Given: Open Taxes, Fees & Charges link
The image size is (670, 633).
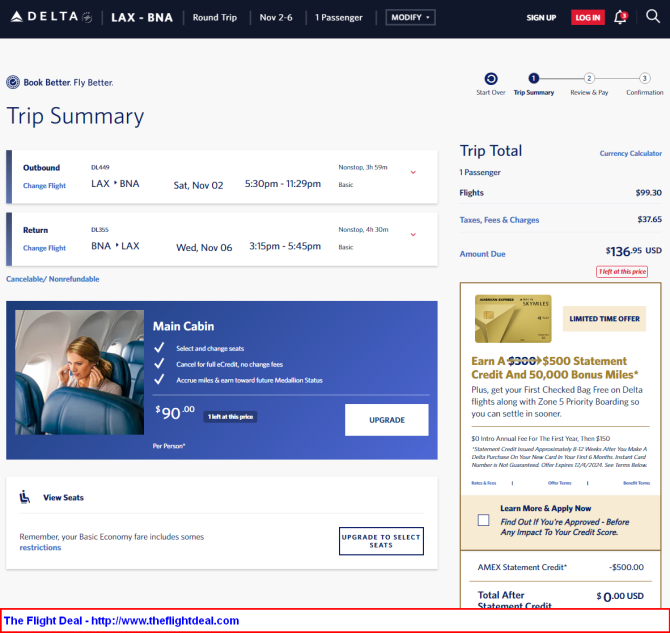Looking at the screenshot, I should [499, 220].
